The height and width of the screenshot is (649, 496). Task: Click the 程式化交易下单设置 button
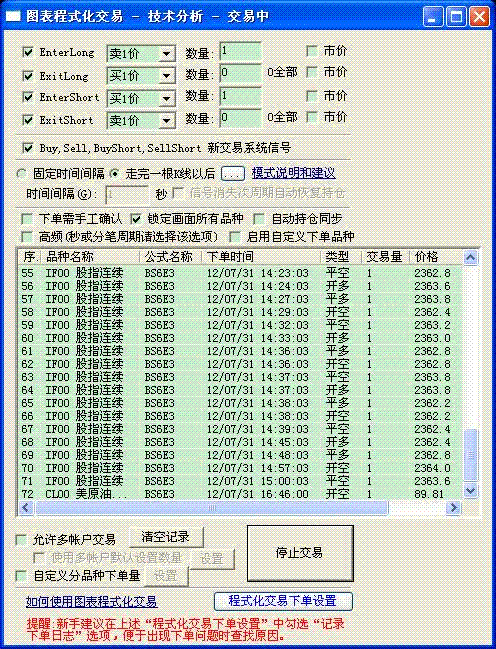coord(283,601)
